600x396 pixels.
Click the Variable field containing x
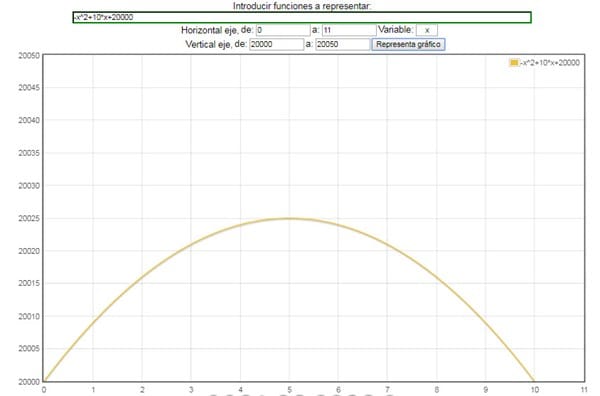point(427,30)
